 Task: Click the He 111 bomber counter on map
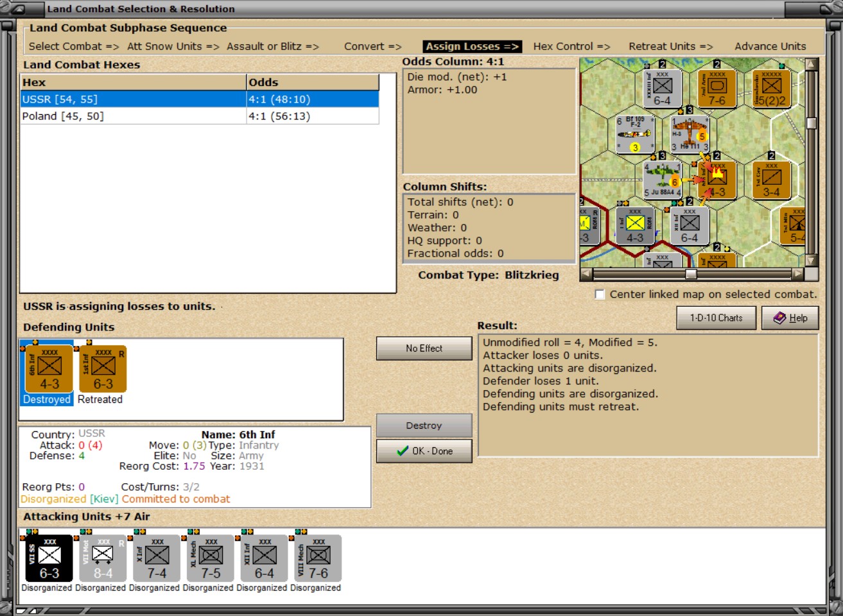[x=690, y=135]
